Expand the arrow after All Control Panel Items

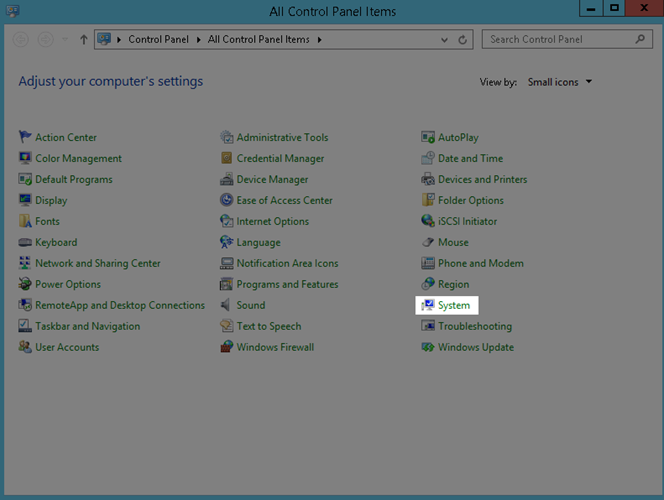point(319,40)
